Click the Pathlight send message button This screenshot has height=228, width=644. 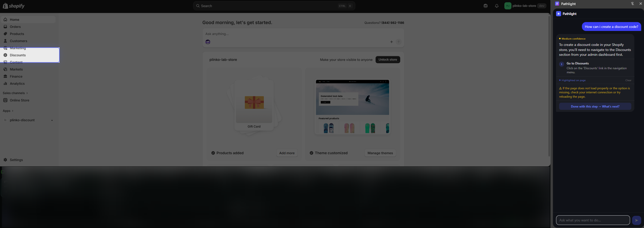[x=636, y=220]
